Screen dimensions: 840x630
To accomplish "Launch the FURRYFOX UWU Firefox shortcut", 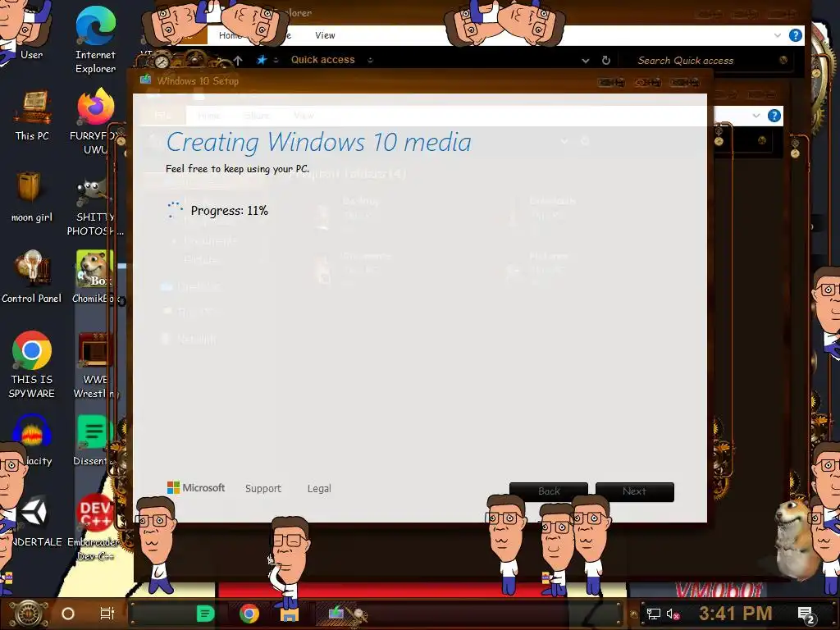I will pos(95,121).
